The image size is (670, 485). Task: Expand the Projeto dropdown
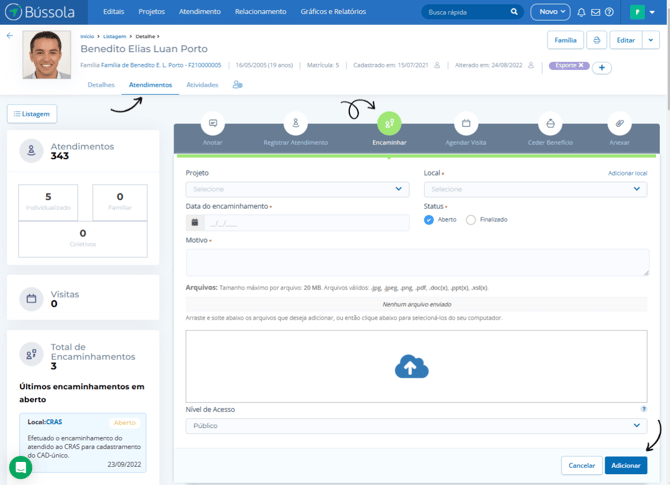click(297, 189)
